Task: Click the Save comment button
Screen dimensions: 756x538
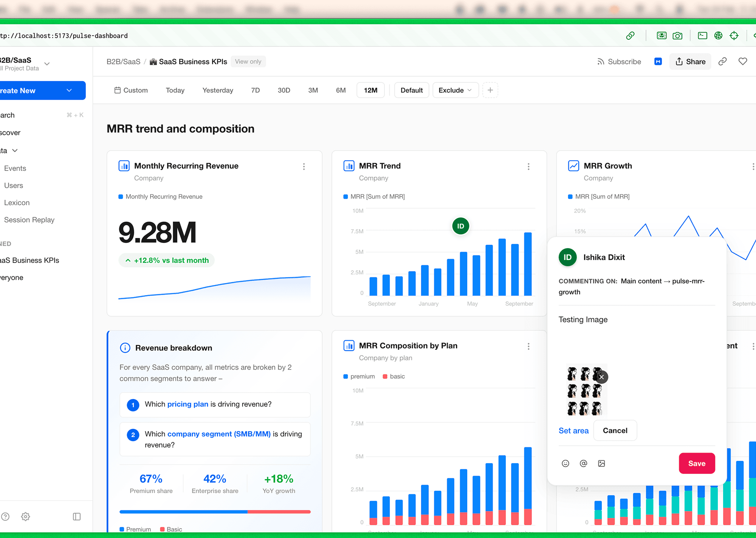Action: (697, 463)
